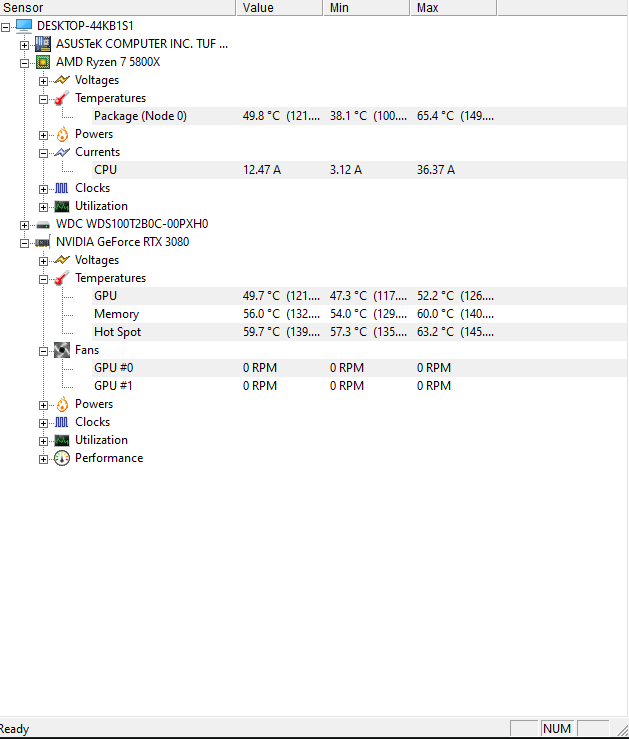The width and height of the screenshot is (629, 739).
Task: Click the CPU Utilization monitor icon
Action: (x=62, y=206)
